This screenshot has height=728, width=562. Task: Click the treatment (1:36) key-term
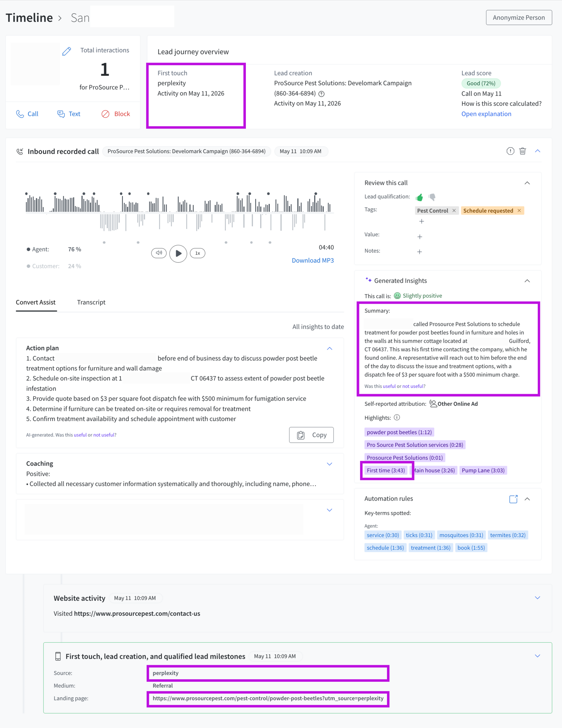coord(431,548)
